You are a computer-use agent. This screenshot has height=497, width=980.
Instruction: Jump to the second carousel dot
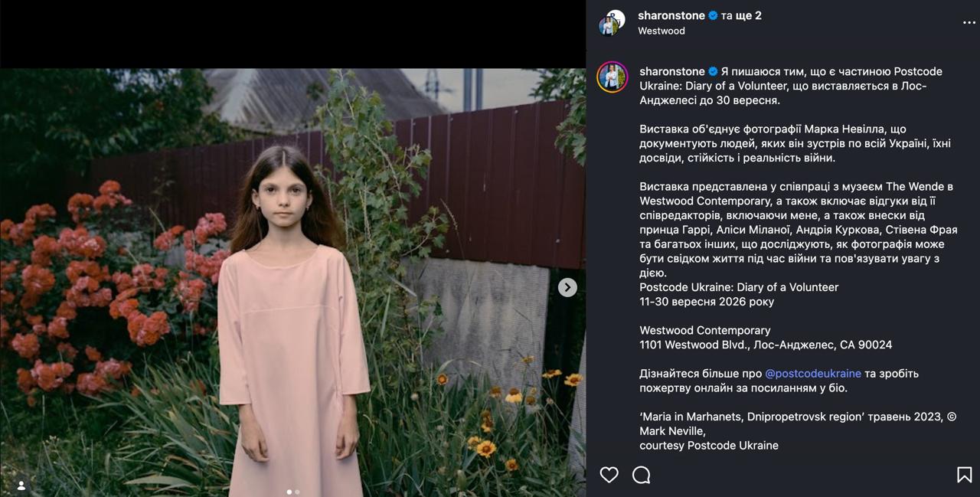(297, 492)
